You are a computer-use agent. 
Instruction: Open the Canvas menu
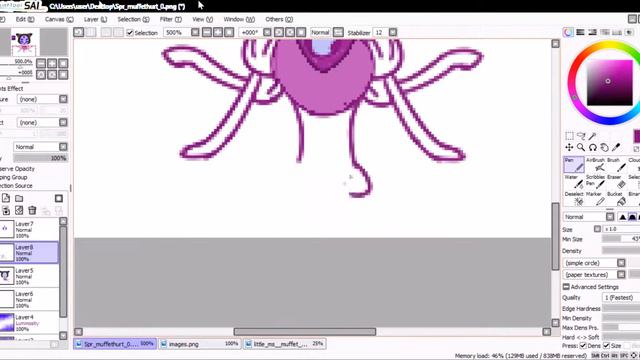point(59,19)
